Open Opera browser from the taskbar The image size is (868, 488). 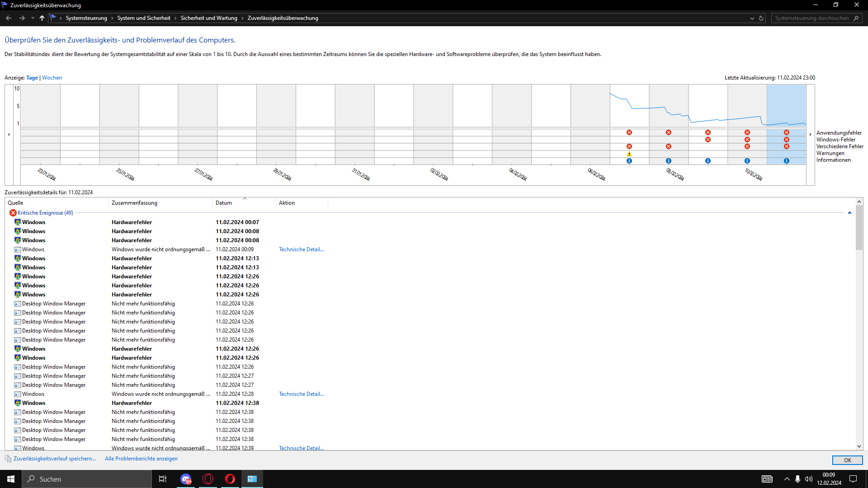pyautogui.click(x=230, y=479)
